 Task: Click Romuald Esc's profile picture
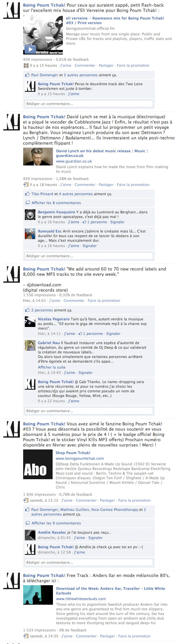[30, 234]
